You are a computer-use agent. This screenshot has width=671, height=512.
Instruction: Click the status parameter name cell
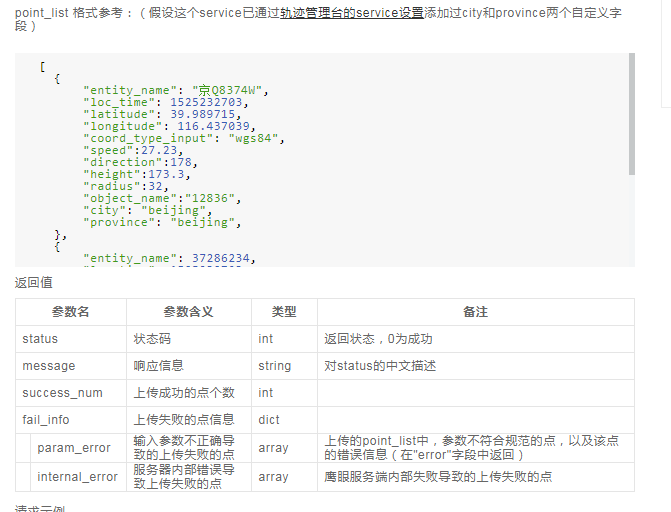tap(71, 339)
